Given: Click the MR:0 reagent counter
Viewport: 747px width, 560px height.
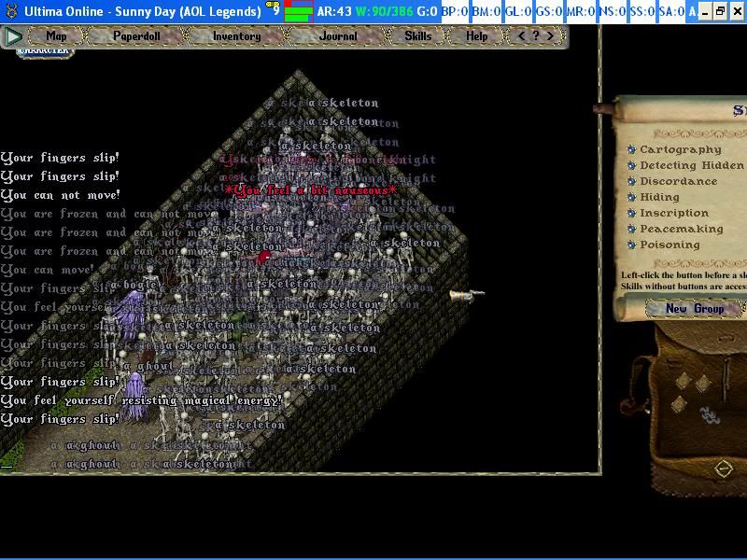Looking at the screenshot, I should point(580,11).
